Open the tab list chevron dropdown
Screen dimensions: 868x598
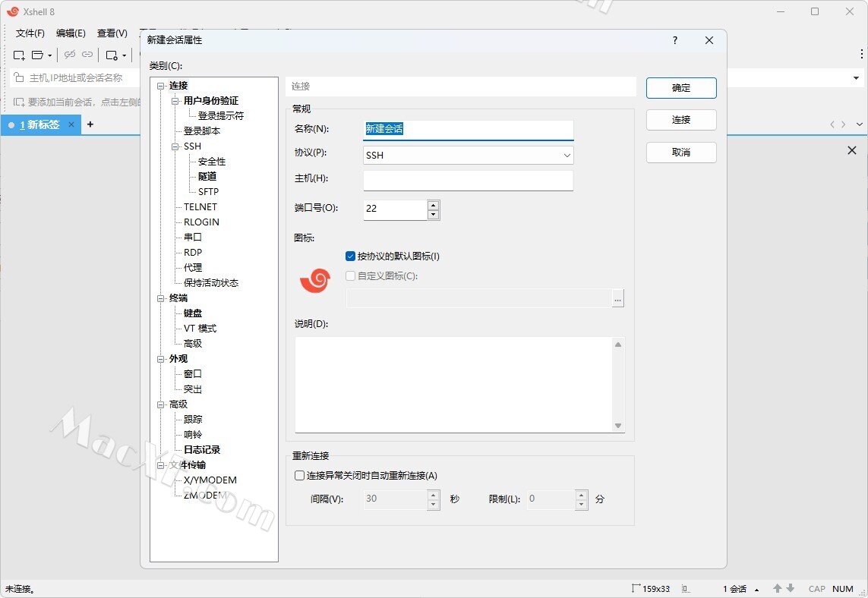click(x=859, y=124)
